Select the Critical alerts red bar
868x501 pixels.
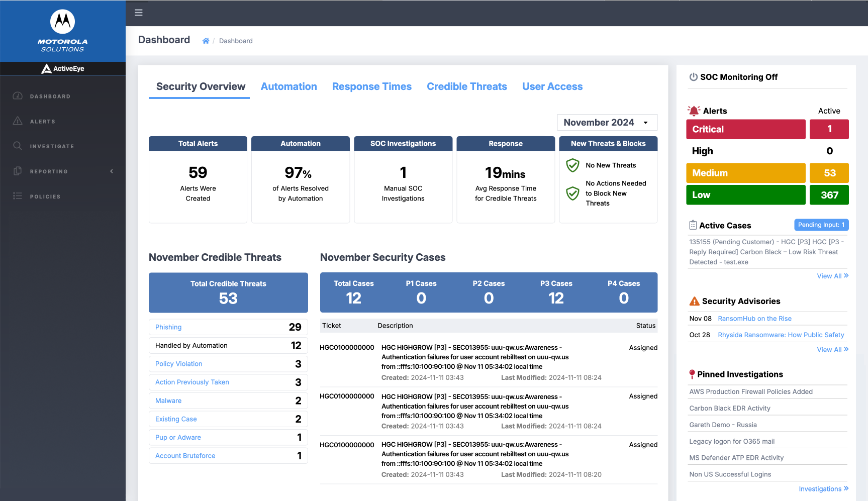[745, 129]
